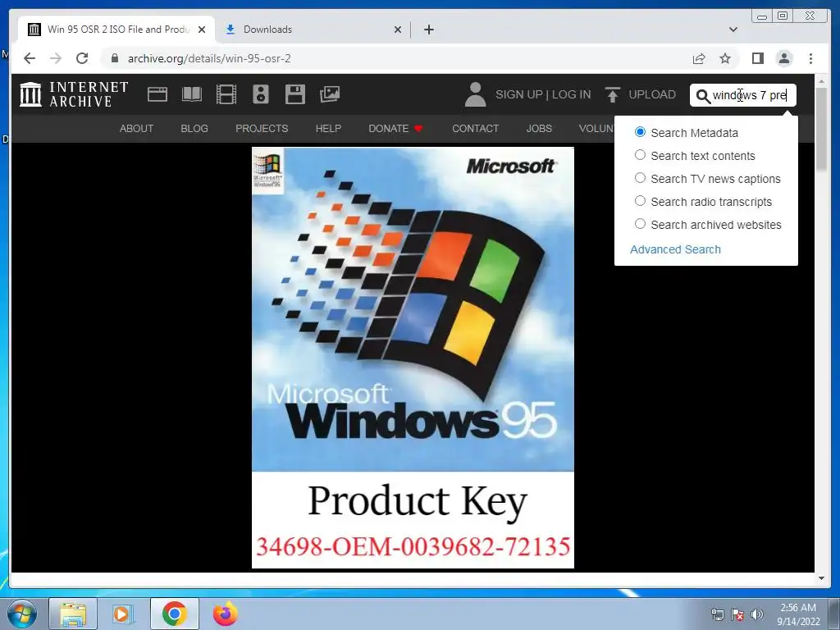Screen dimensions: 840x630
Task: Click the page vertical scrollbar thumb
Action: pyautogui.click(x=821, y=129)
